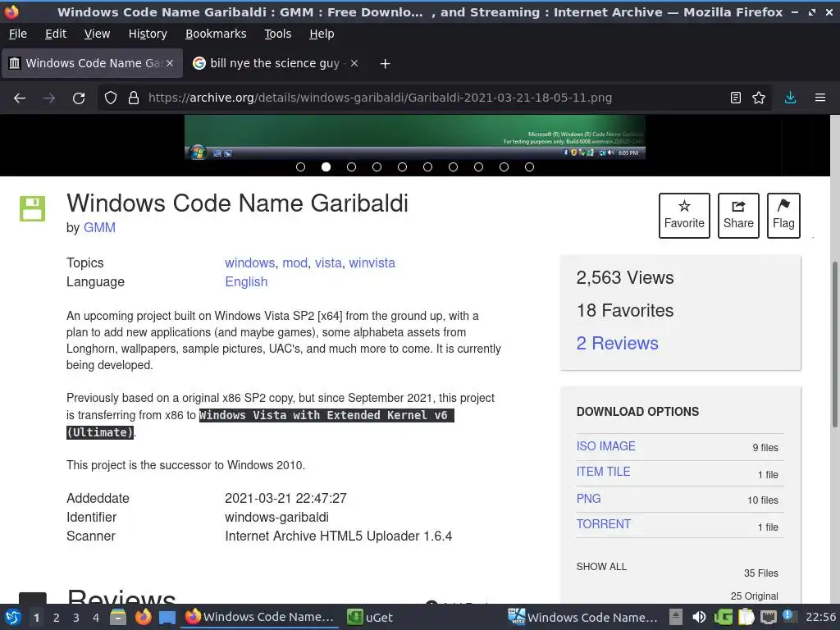Go back to the previous page
The width and height of the screenshot is (840, 630).
(20, 98)
